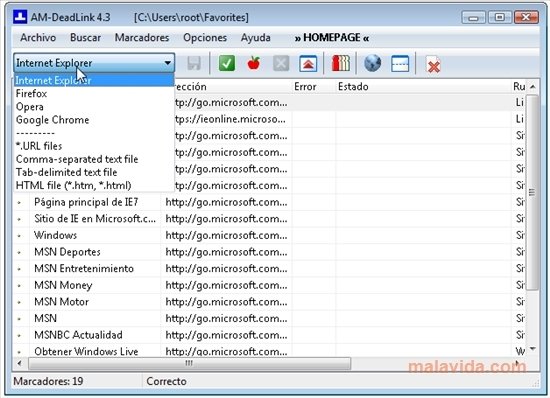Click the grey X stop icon
Viewport: 550px width, 398px height.
coord(281,63)
